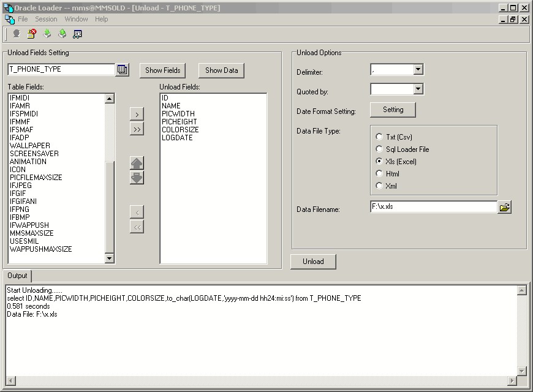Open the Session menu
The image size is (533, 392).
click(46, 19)
